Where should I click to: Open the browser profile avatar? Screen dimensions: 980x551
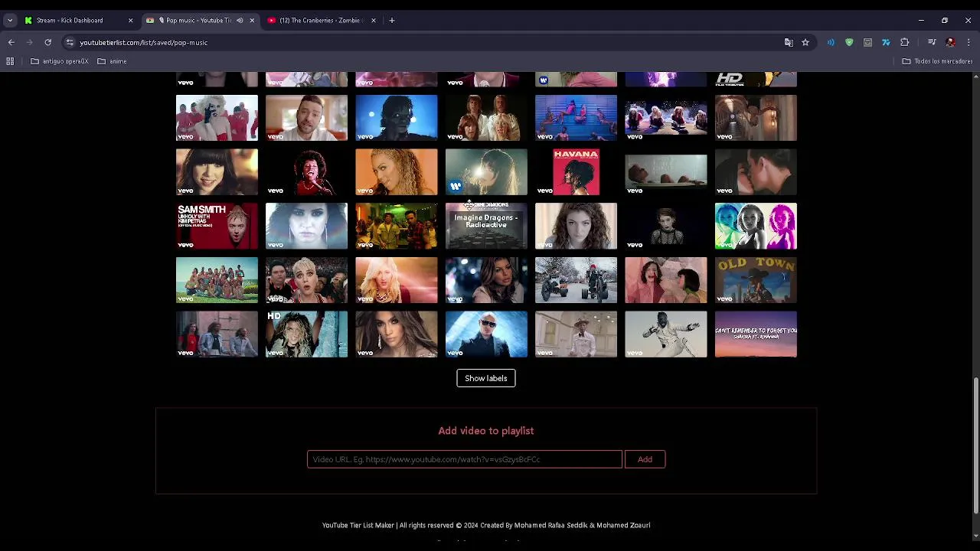950,43
